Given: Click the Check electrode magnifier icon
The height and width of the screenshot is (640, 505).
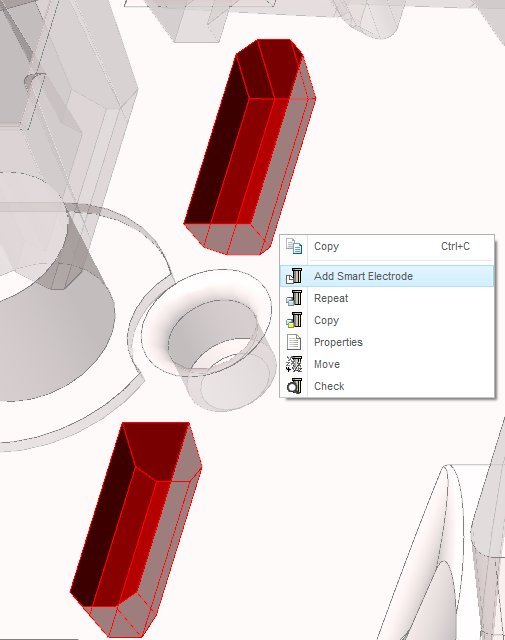Looking at the screenshot, I should (294, 386).
